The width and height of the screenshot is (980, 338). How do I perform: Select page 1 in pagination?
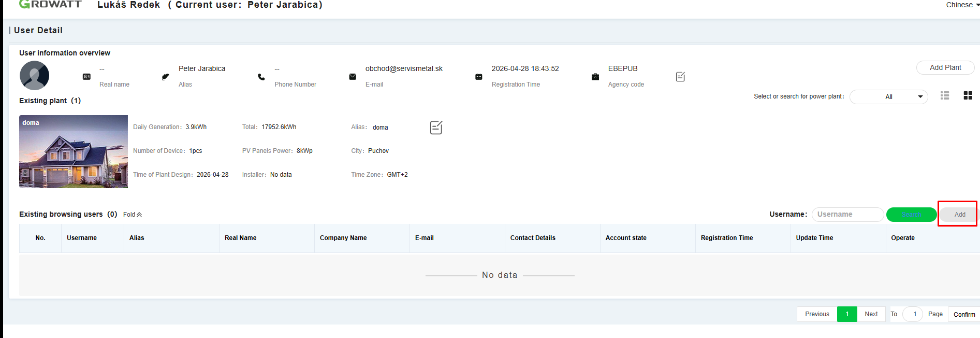847,314
